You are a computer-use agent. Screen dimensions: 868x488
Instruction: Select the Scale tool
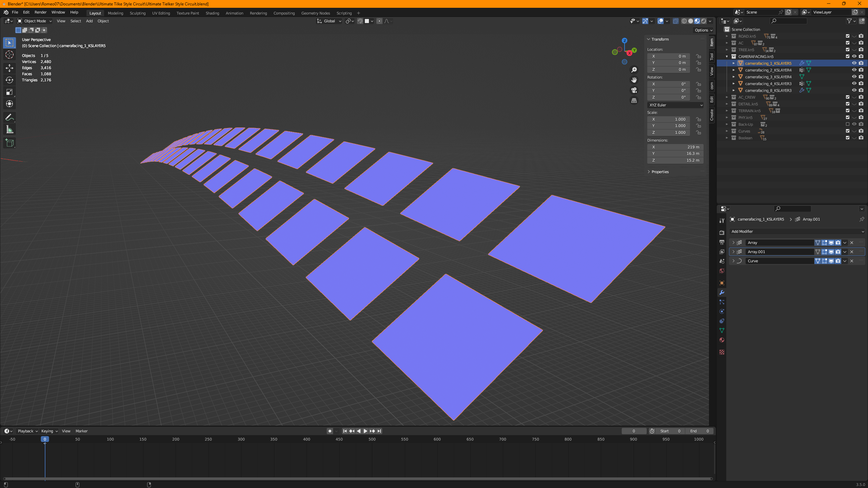(9, 92)
